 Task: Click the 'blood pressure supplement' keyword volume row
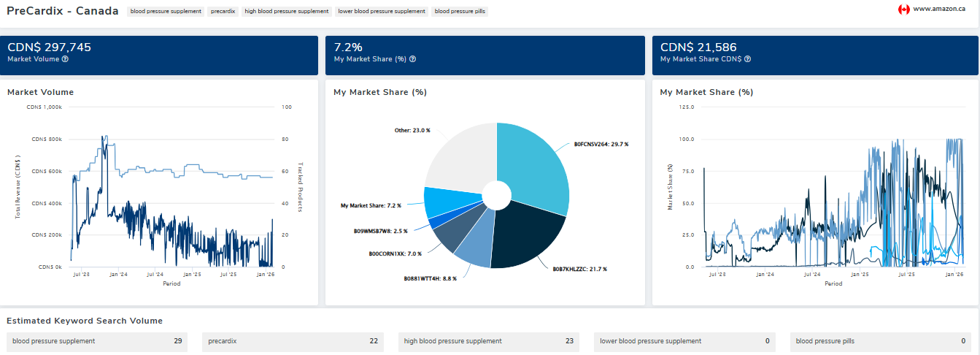click(x=97, y=341)
